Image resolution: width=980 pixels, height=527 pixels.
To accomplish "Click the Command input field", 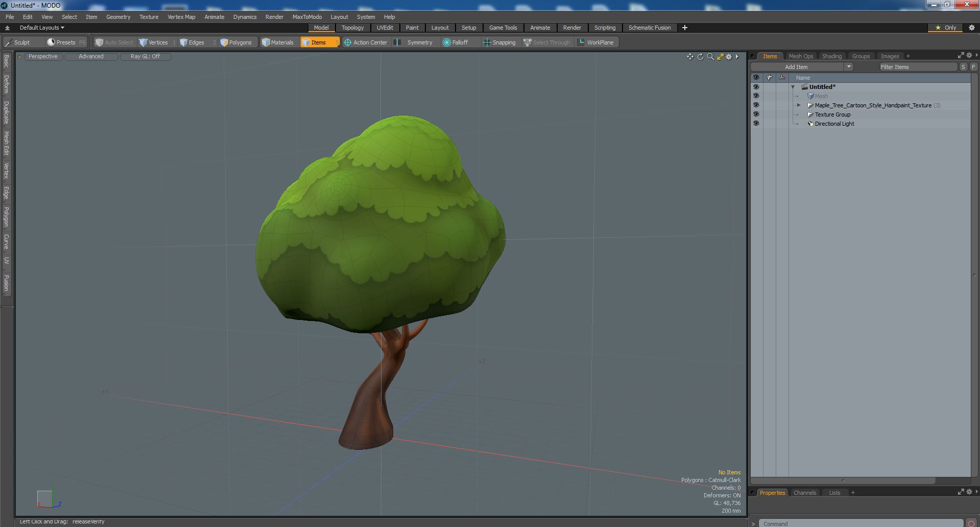I will point(861,523).
